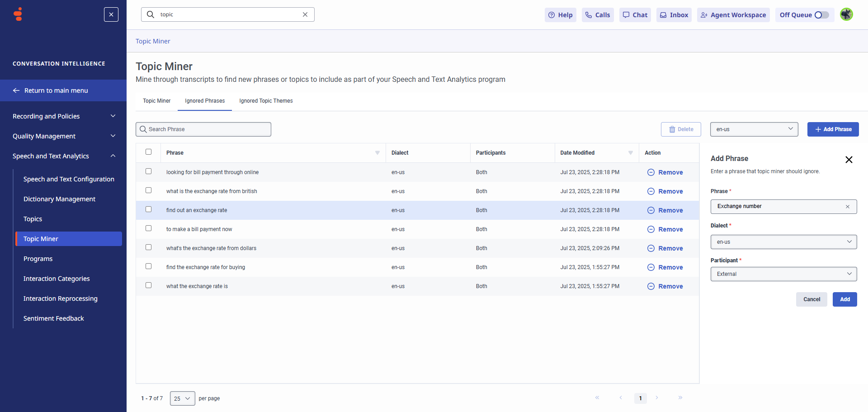Open Phrase column filter icon
This screenshot has height=412, width=868.
(x=377, y=153)
